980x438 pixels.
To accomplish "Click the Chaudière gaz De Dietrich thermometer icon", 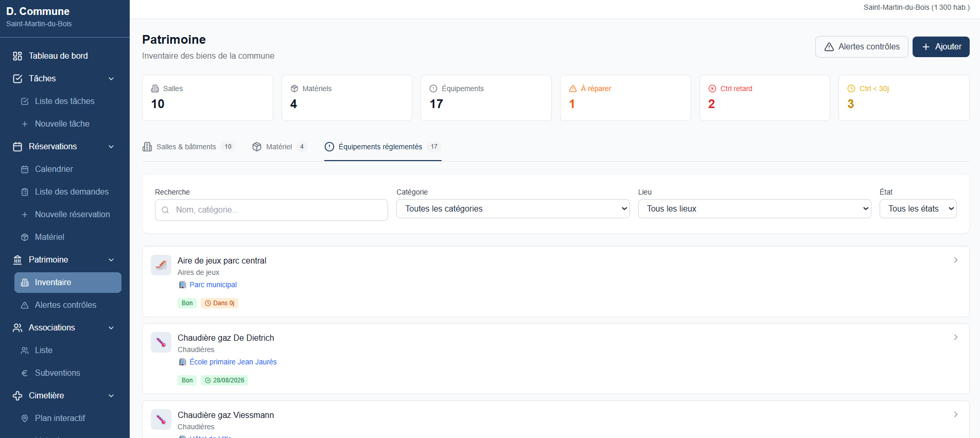I will click(161, 342).
